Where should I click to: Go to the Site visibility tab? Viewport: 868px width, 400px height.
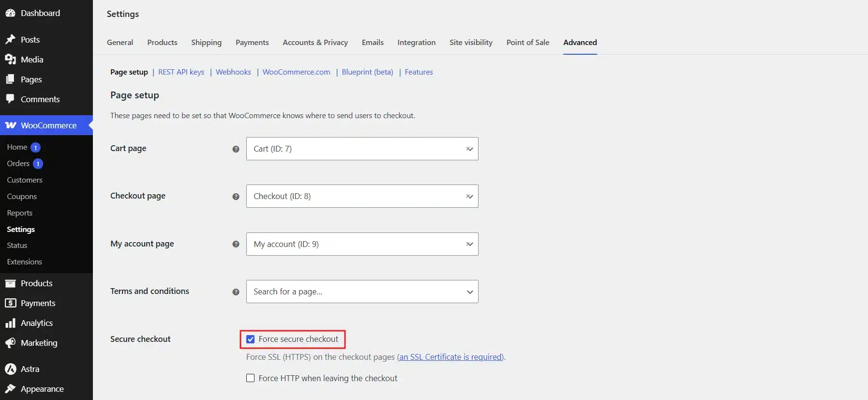click(x=471, y=43)
